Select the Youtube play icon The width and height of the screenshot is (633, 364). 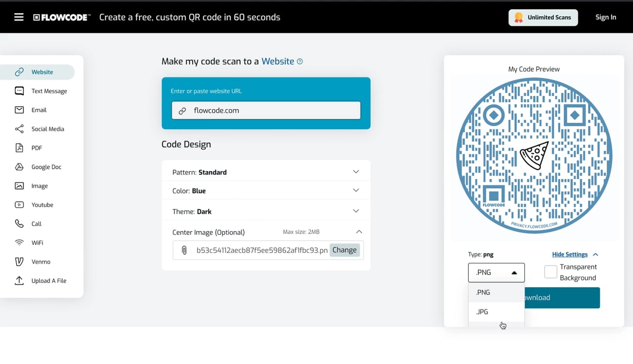pyautogui.click(x=19, y=205)
